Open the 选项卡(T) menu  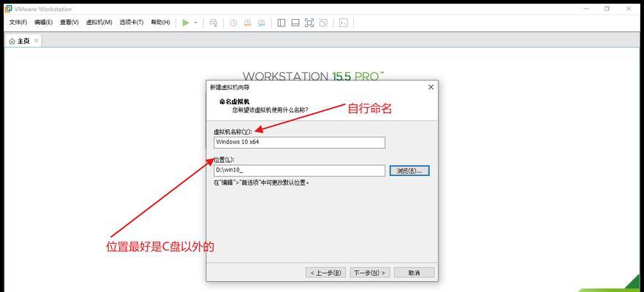pos(132,23)
